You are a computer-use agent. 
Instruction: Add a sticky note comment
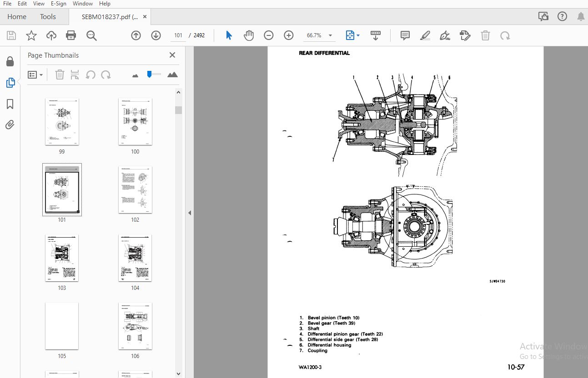(405, 35)
